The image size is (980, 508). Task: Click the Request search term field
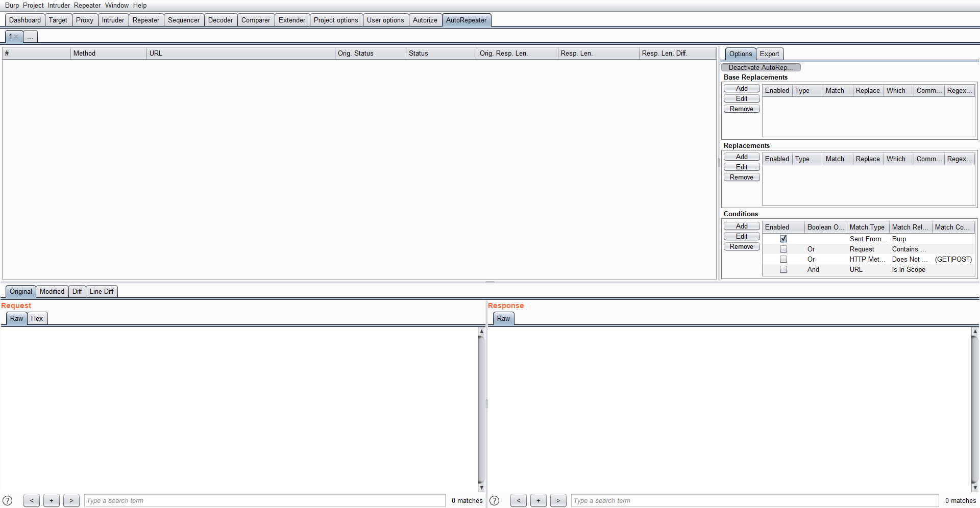[265, 500]
